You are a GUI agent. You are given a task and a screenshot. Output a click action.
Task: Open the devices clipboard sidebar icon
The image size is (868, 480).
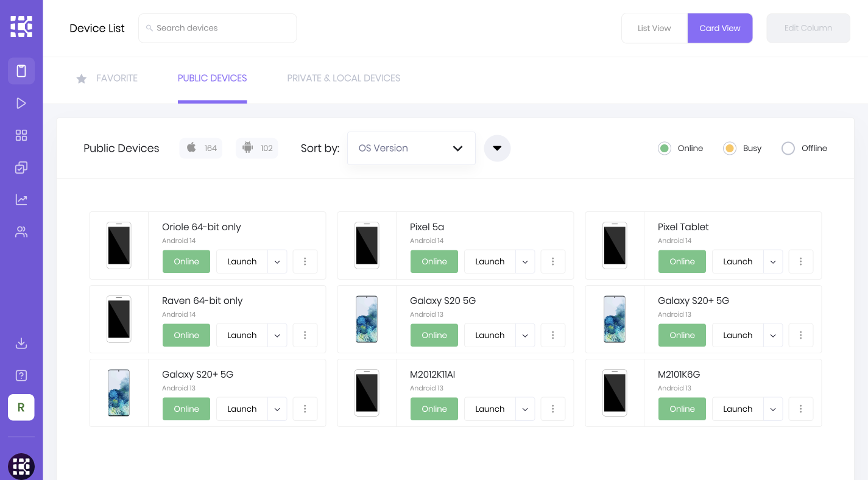[x=21, y=71]
